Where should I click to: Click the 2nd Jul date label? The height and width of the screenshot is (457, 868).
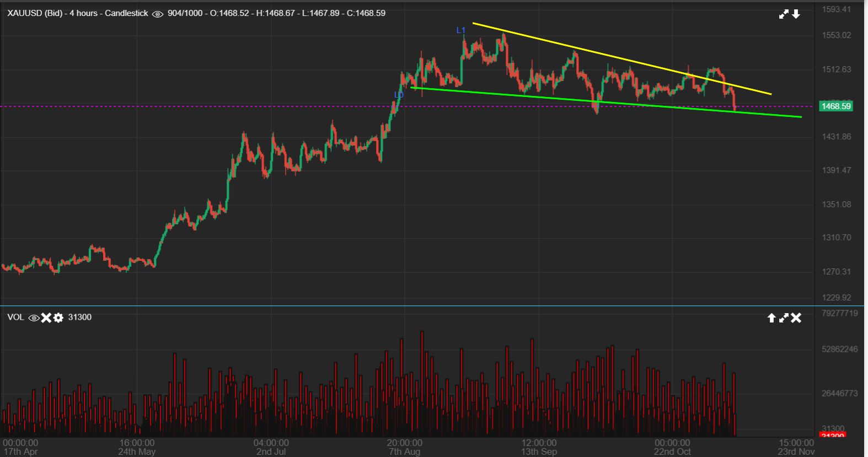(271, 451)
